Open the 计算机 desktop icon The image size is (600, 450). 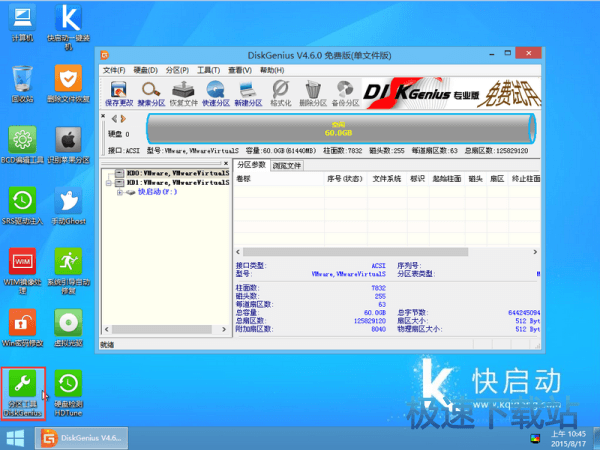point(23,24)
